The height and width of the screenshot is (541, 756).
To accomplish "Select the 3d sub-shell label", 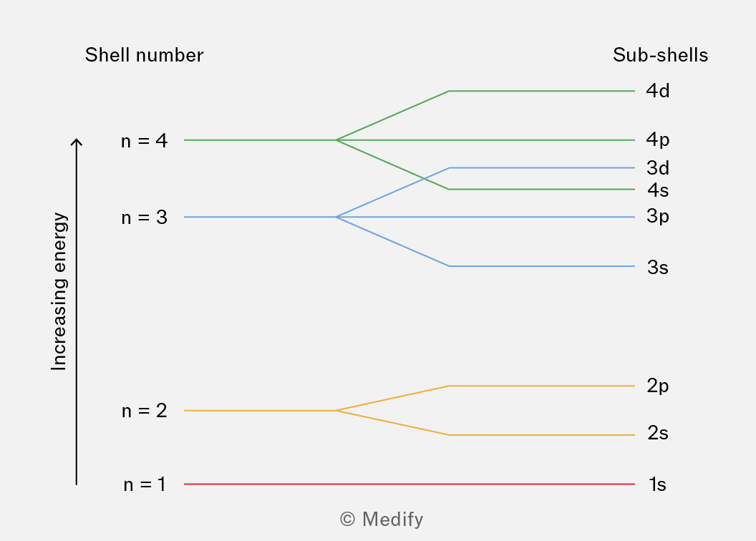I will tap(657, 168).
